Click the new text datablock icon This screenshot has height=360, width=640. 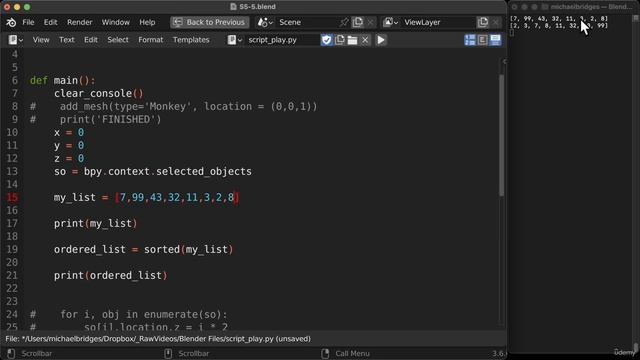coord(340,40)
